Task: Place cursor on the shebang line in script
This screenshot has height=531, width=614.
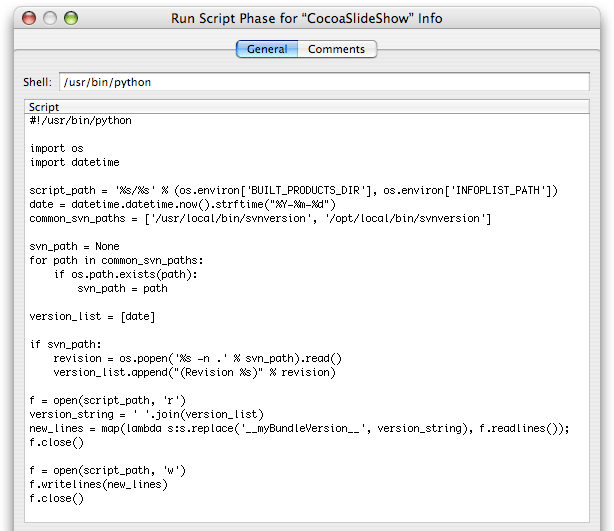Action: click(80, 121)
